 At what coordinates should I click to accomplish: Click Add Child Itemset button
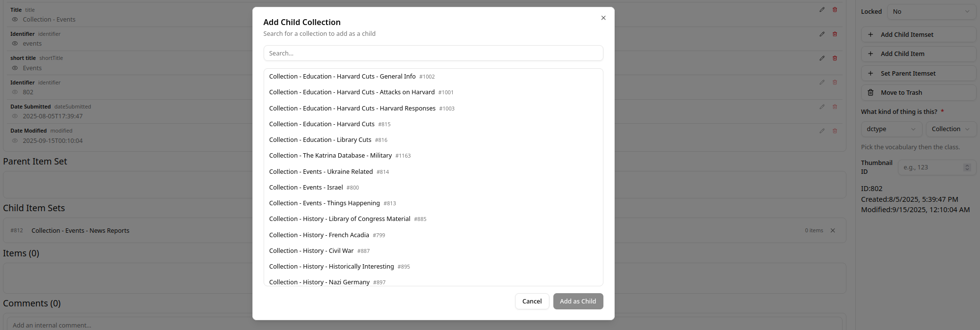click(x=919, y=35)
